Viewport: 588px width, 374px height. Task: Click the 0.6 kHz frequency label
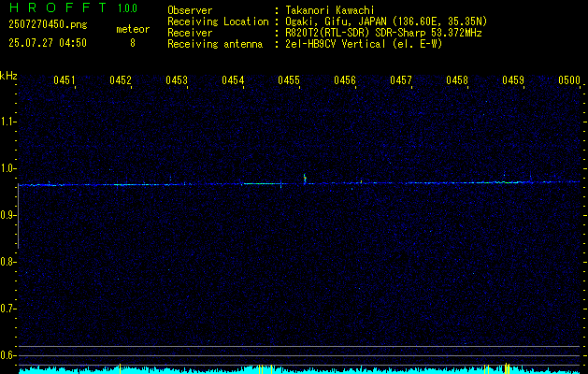pos(7,355)
